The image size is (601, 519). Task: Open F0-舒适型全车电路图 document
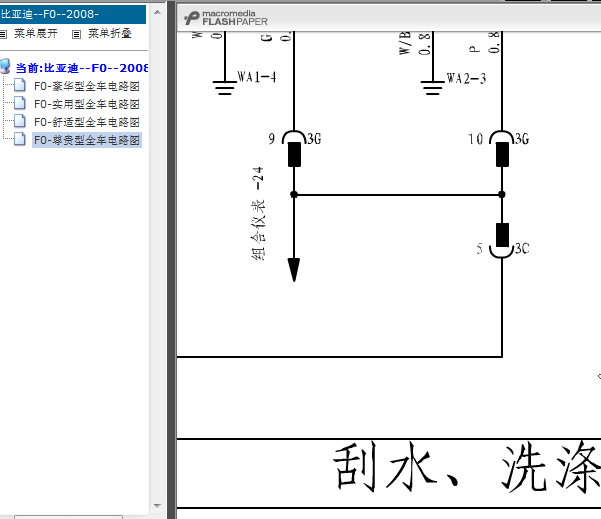(87, 122)
